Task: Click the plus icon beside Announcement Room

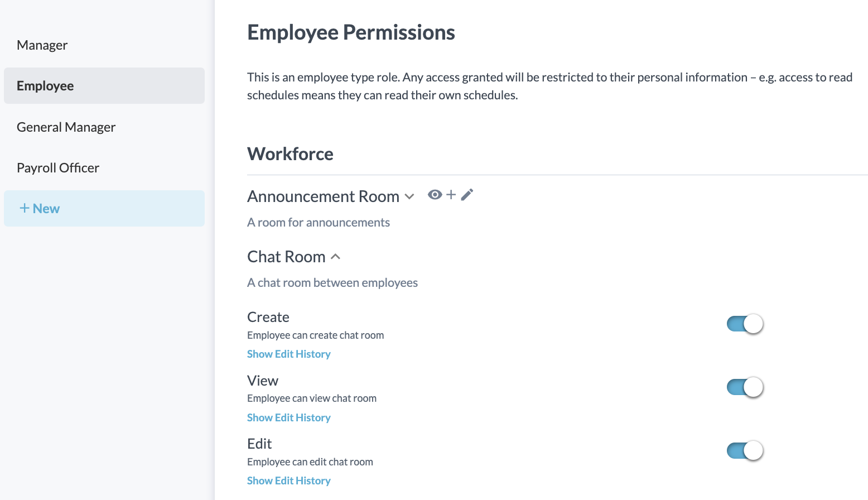Action: (451, 195)
